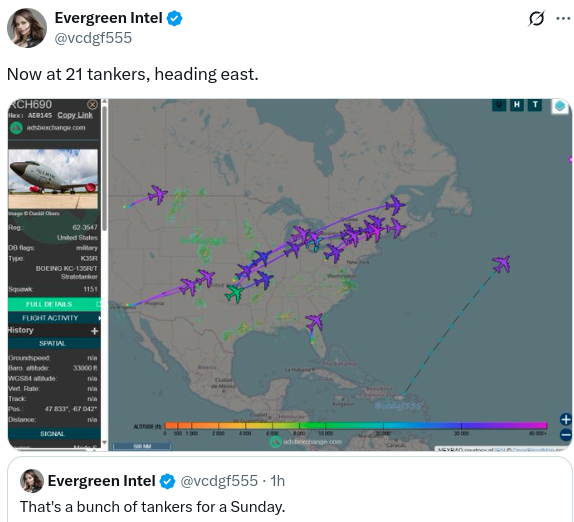This screenshot has width=574, height=522.
Task: Open the map layers icon
Action: pos(560,106)
